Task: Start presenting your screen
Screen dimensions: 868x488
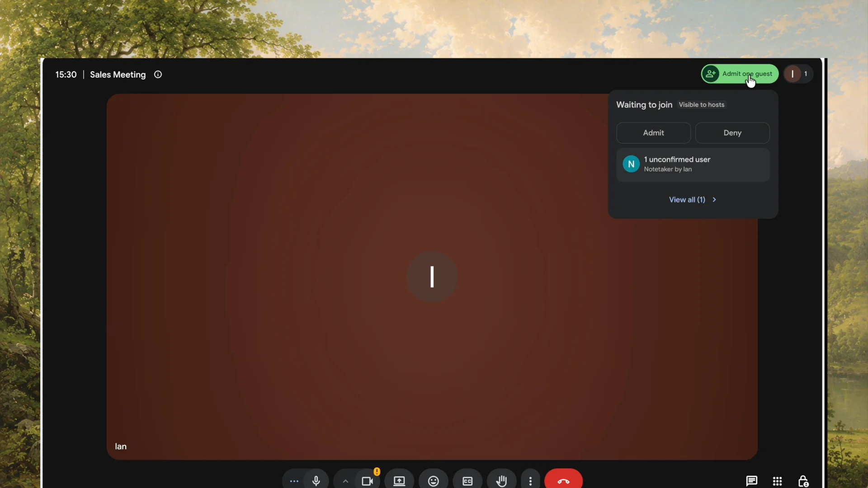Action: pos(399,481)
